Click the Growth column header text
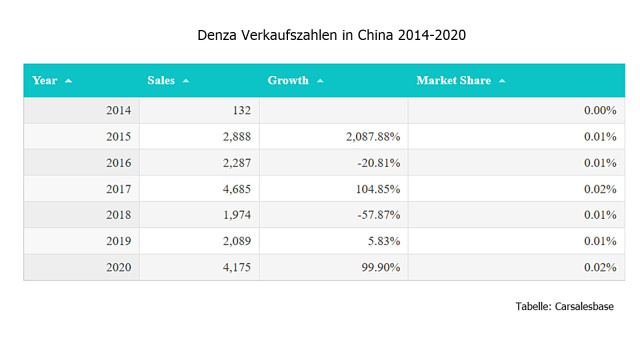 coord(288,80)
